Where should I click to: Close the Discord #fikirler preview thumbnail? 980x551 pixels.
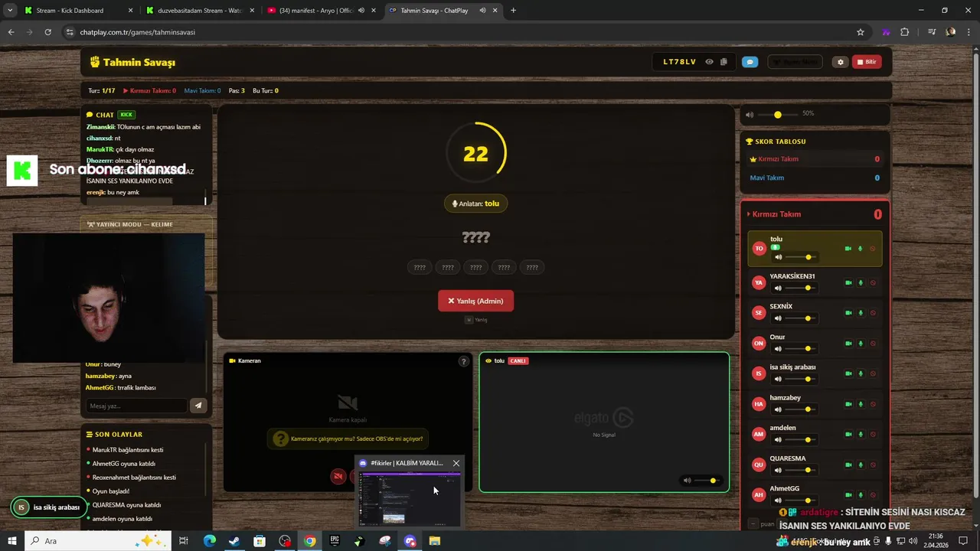[x=456, y=463]
